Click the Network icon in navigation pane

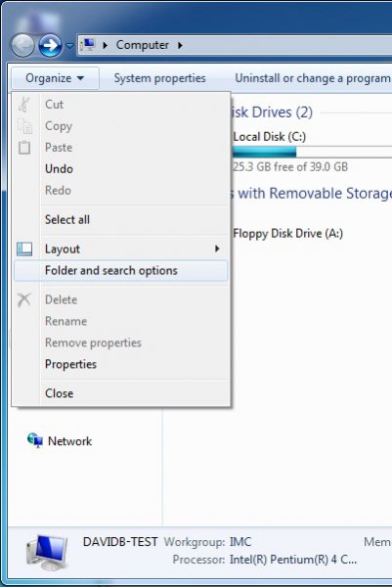pos(35,440)
